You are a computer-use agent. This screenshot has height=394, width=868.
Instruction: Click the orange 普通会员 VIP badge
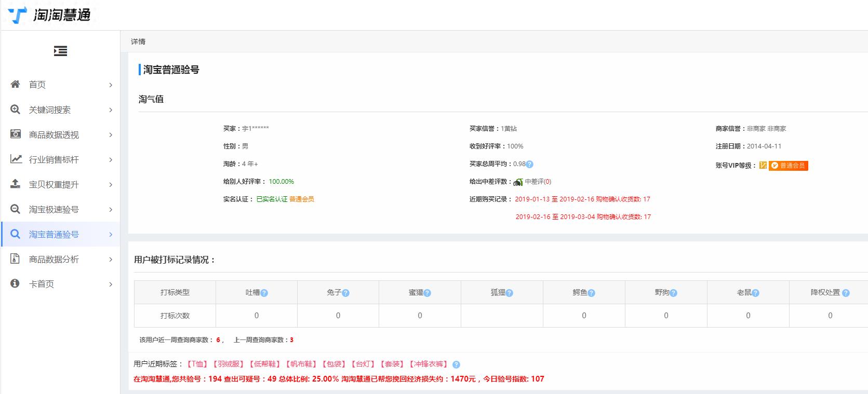788,166
